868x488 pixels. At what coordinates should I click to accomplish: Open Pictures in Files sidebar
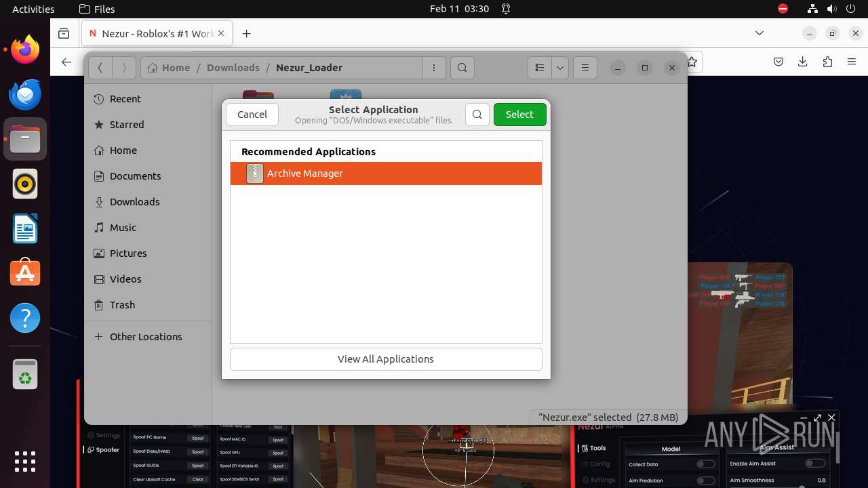[148, 253]
